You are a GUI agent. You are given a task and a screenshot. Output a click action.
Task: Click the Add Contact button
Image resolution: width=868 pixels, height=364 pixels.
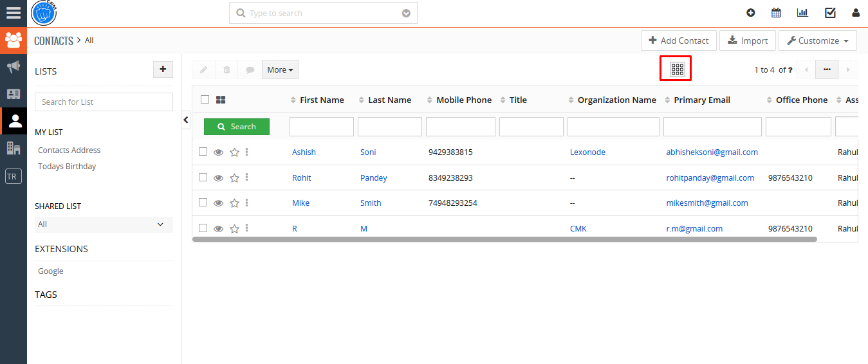coord(679,41)
